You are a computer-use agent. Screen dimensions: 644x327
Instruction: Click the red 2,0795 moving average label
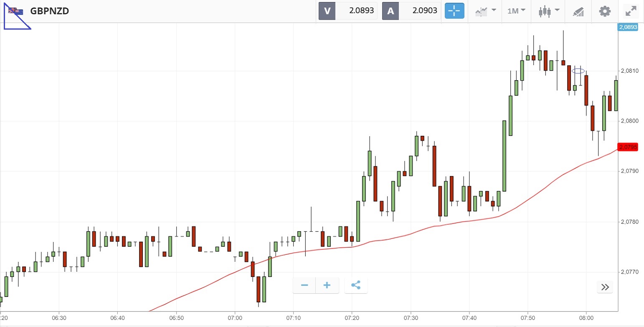(x=629, y=147)
